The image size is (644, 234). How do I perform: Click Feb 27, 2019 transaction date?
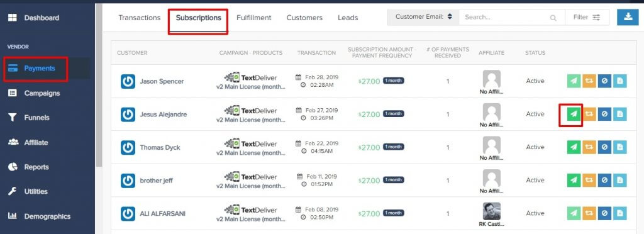coord(322,111)
